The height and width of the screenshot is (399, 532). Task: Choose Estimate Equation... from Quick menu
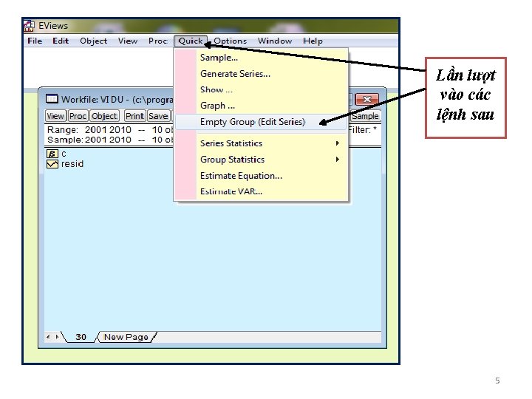(x=262, y=176)
